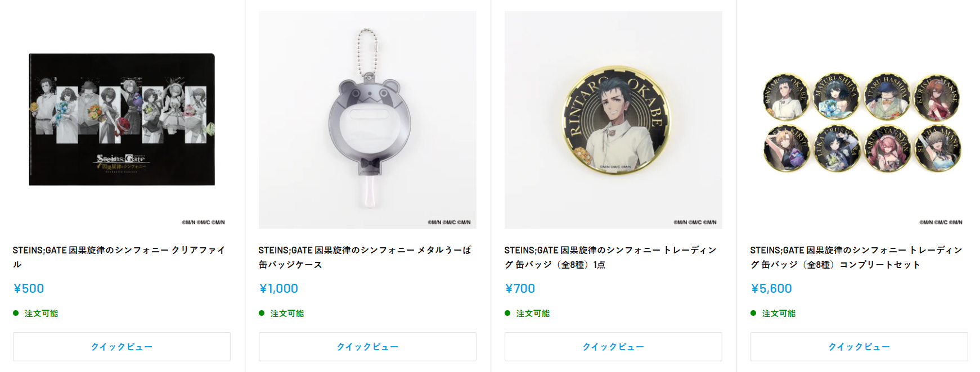
Task: Open the metal Upa badge case image
Action: [x=367, y=120]
